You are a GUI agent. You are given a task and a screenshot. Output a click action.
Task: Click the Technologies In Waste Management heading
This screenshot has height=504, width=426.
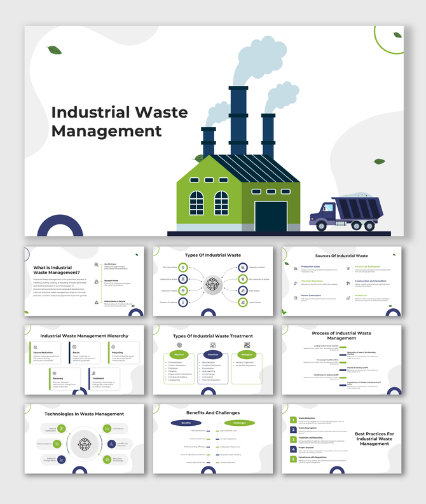(x=84, y=414)
